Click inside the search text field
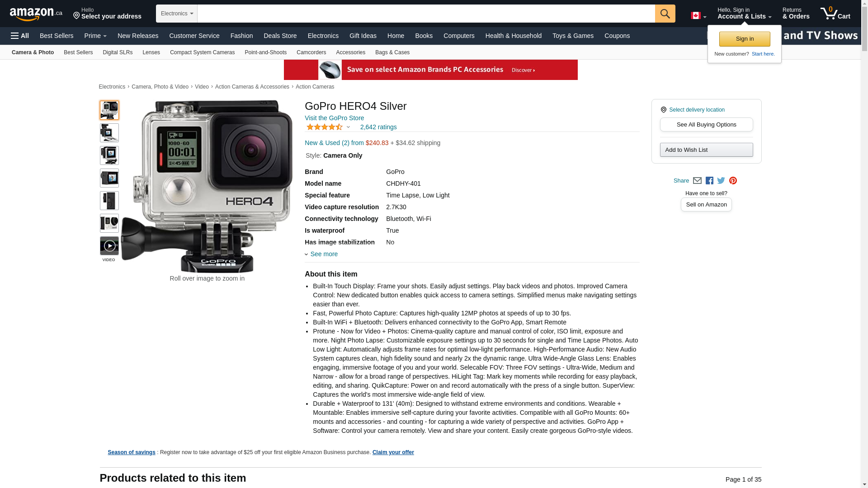This screenshot has width=868, height=488. (426, 14)
